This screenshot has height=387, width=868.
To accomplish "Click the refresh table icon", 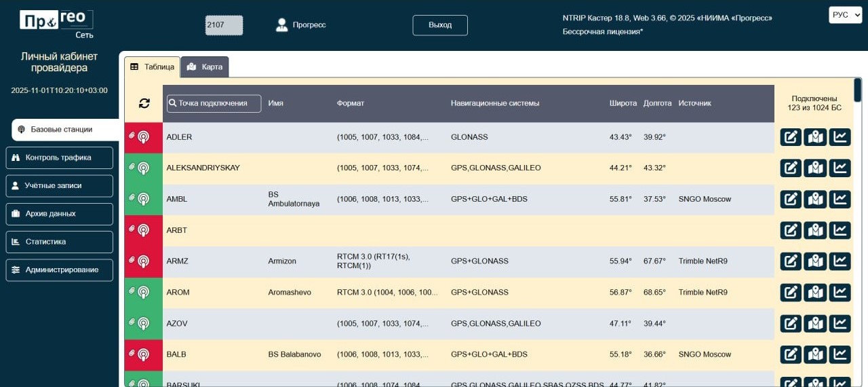I will coord(144,103).
